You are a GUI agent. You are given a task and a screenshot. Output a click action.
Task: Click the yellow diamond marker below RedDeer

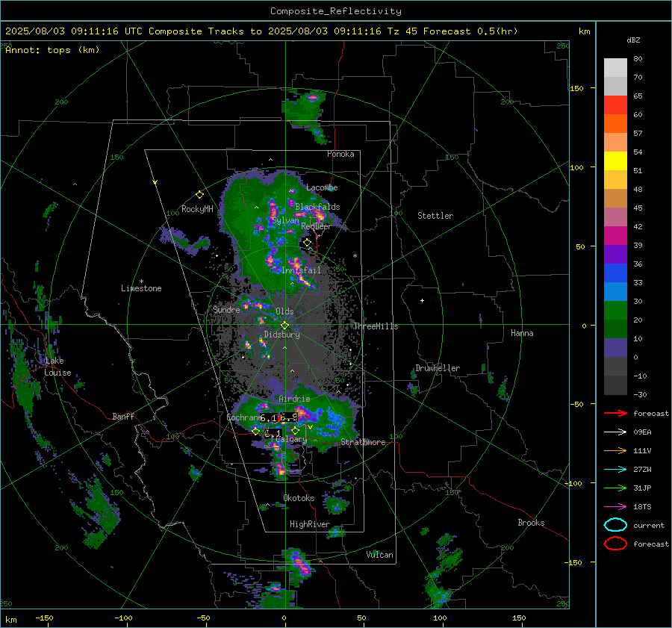[307, 243]
